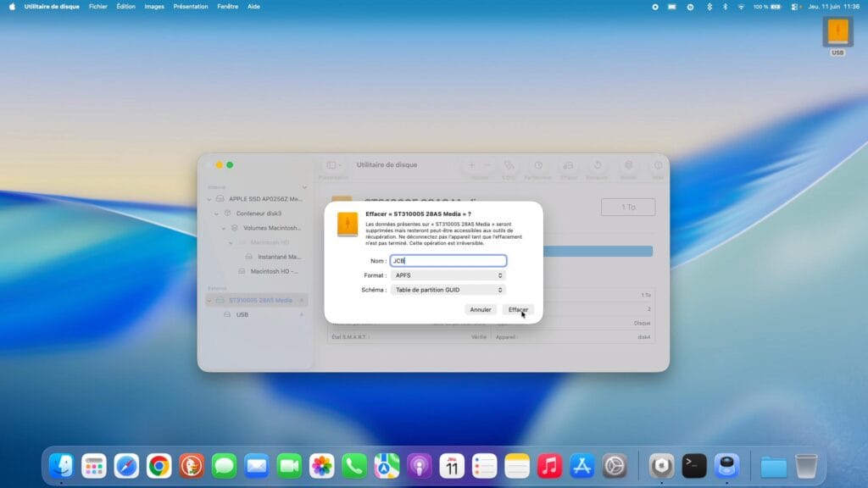Viewport: 868px width, 488px height.
Task: Open FaceTime from the Dock
Action: [289, 466]
